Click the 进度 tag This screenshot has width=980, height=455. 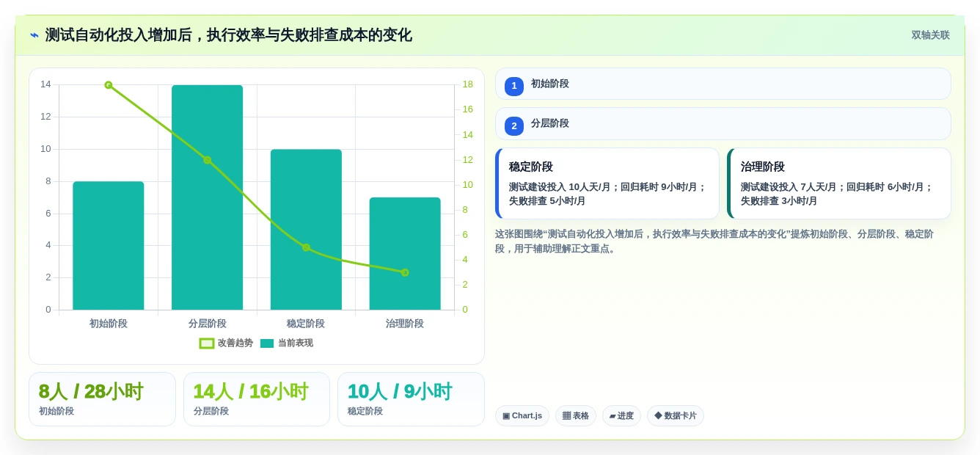click(621, 416)
